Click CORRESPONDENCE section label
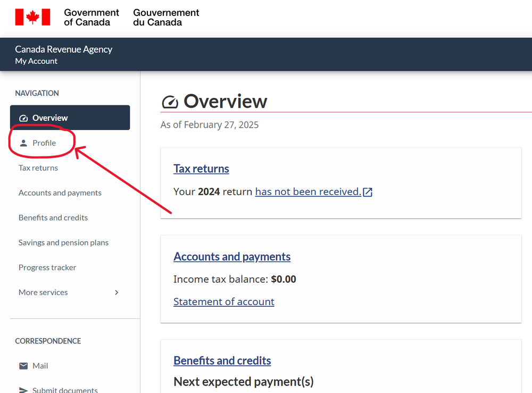This screenshot has height=393, width=532. 48,341
